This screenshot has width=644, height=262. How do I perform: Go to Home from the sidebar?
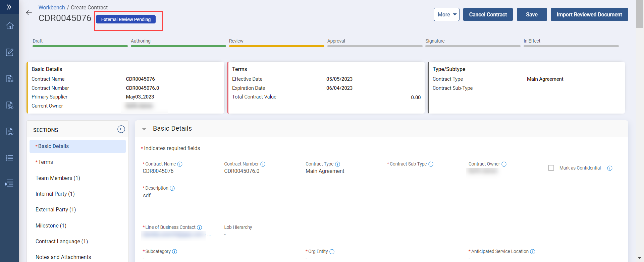pos(10,26)
